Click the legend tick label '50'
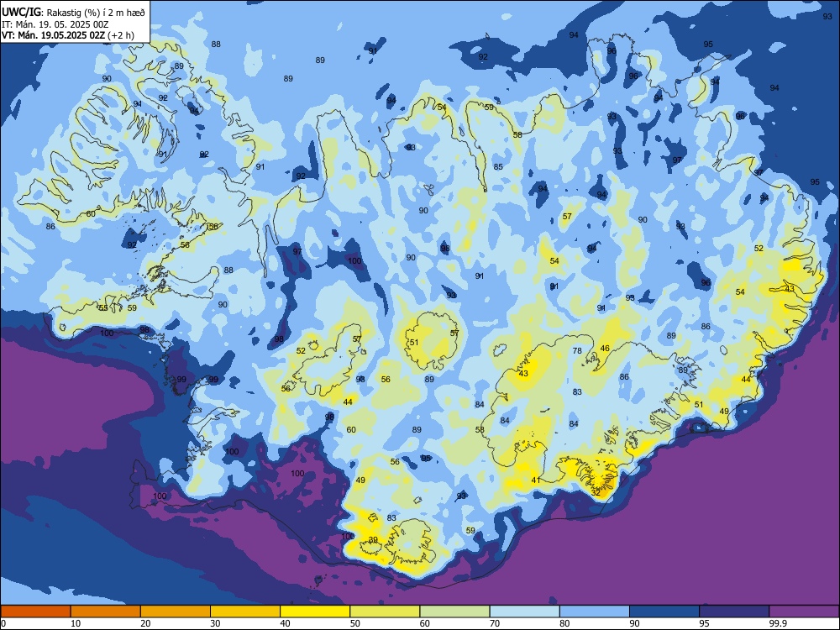The width and height of the screenshot is (840, 630). click(x=355, y=623)
